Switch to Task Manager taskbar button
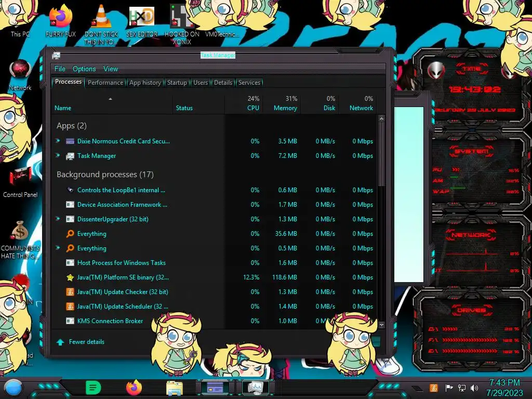 tap(256, 388)
